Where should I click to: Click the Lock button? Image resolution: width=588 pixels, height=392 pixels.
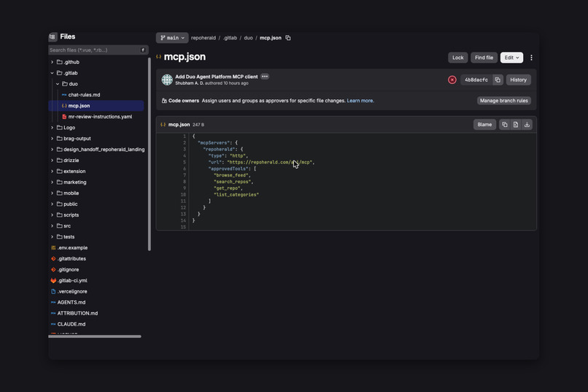point(458,58)
